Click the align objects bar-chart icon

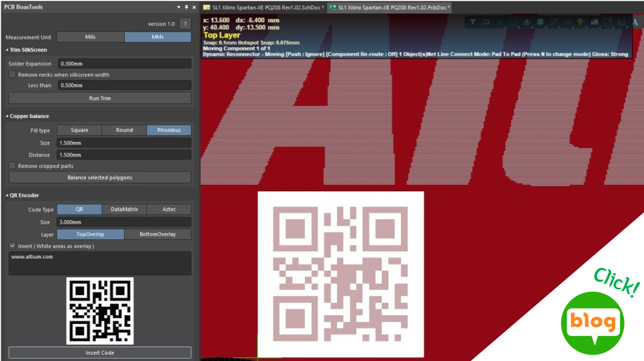[527, 22]
